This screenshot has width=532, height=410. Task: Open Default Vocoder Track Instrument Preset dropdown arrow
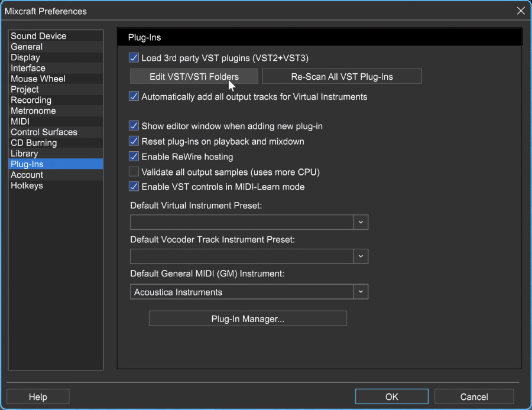pos(361,256)
